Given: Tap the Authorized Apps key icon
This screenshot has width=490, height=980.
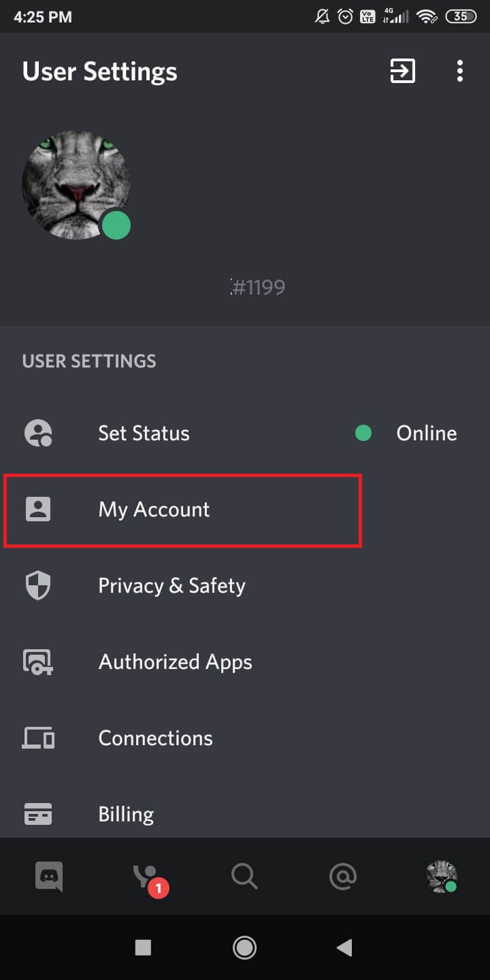Looking at the screenshot, I should tap(38, 662).
